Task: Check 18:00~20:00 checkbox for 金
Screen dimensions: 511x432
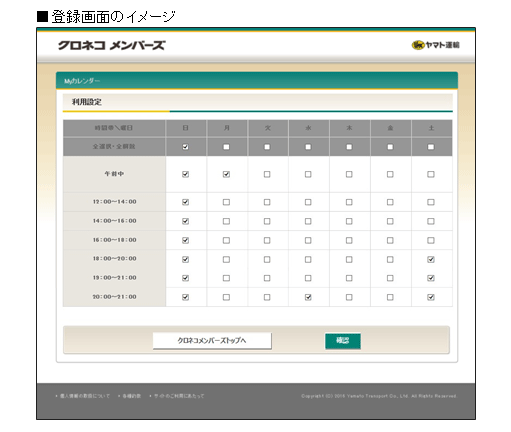Action: [390, 259]
